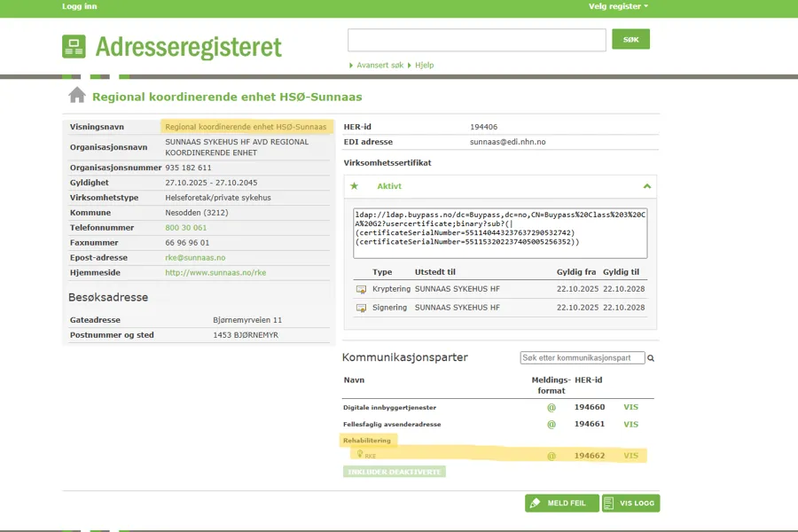Click the main search input field
This screenshot has width=798, height=532.
point(476,40)
